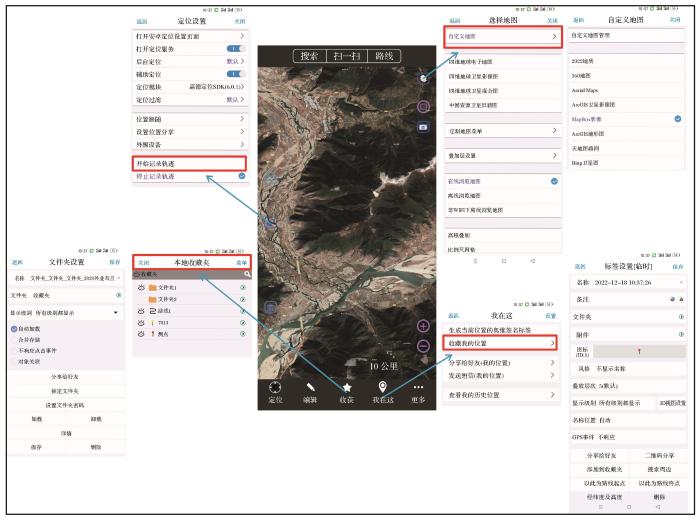Toggle the 打开定位服务 switch

coord(237,48)
